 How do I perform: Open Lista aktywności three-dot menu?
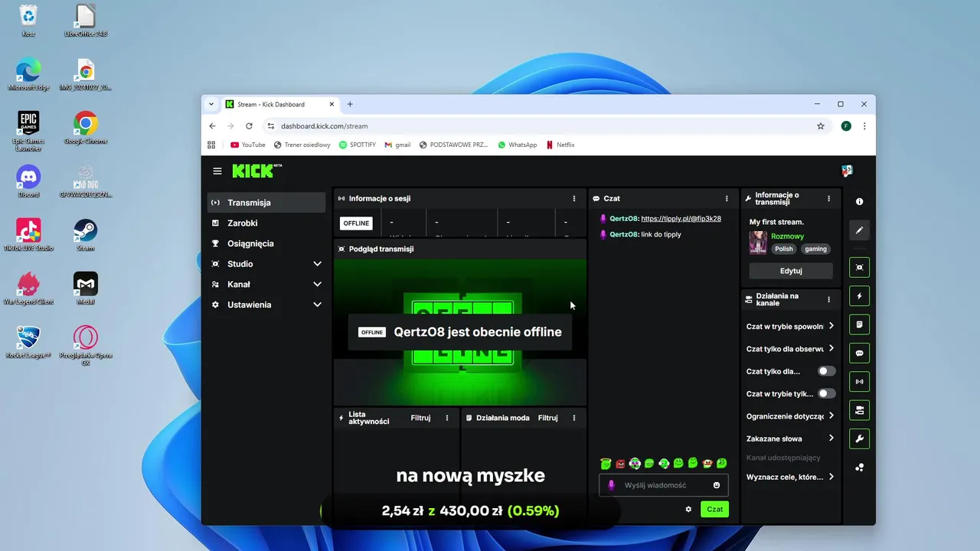coord(447,418)
